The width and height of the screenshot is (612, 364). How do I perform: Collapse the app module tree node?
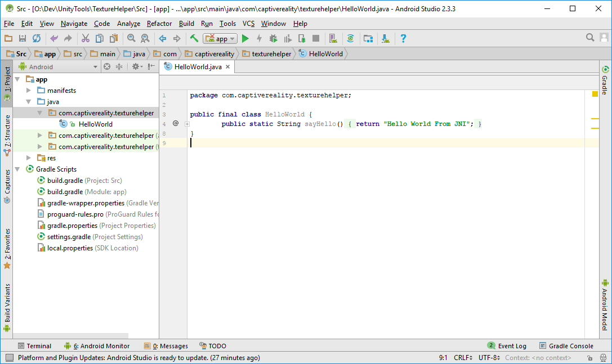[x=17, y=79]
